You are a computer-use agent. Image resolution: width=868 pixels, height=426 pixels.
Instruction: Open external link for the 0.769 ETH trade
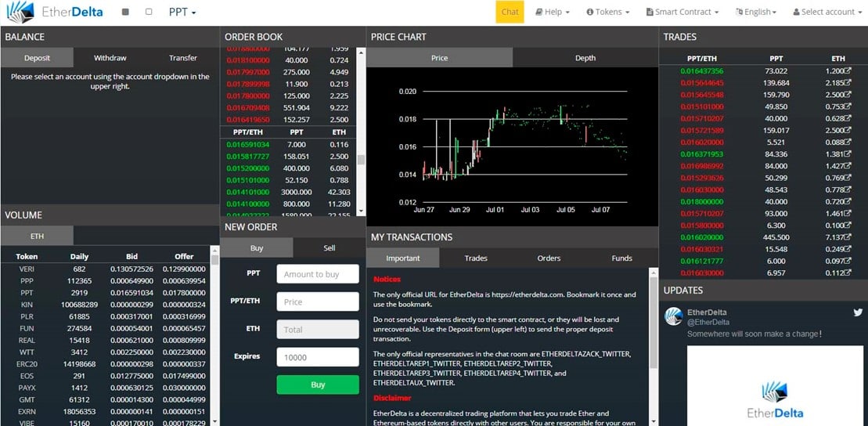pos(848,178)
